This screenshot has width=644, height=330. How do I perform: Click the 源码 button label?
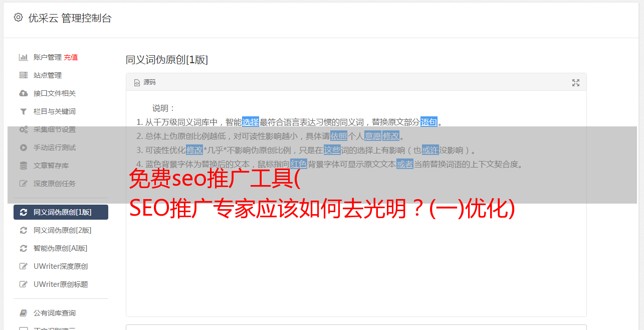(149, 82)
